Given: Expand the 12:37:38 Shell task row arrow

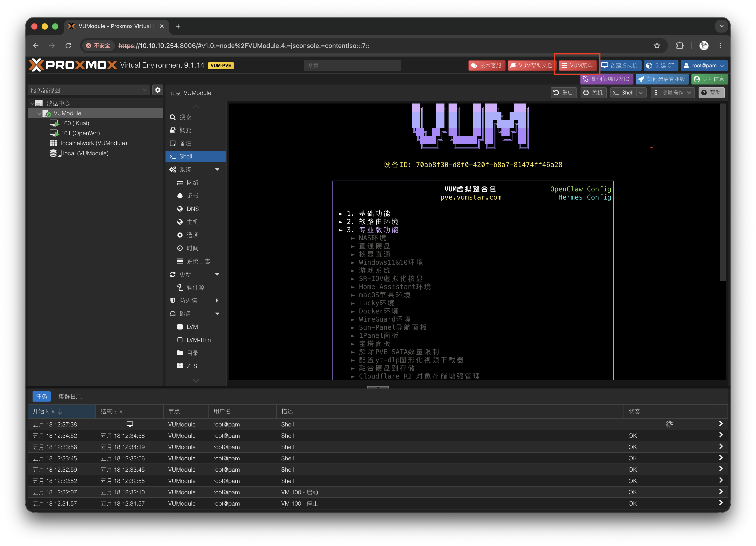Looking at the screenshot, I should click(721, 424).
